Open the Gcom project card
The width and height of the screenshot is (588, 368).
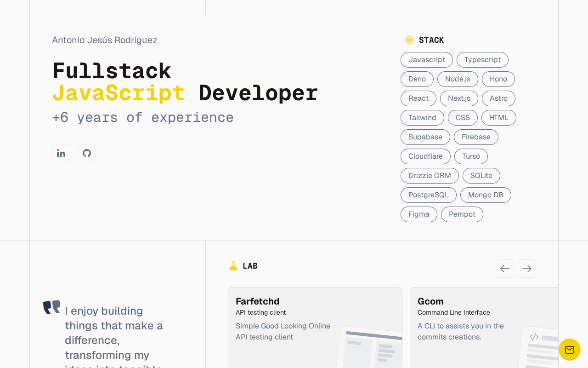click(x=484, y=328)
